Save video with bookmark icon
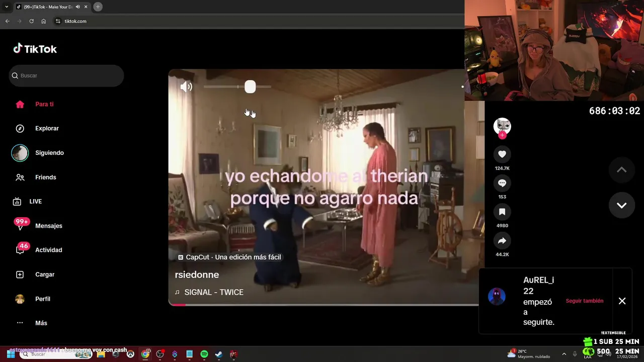Viewport: 644px width, 362px height. tap(502, 212)
